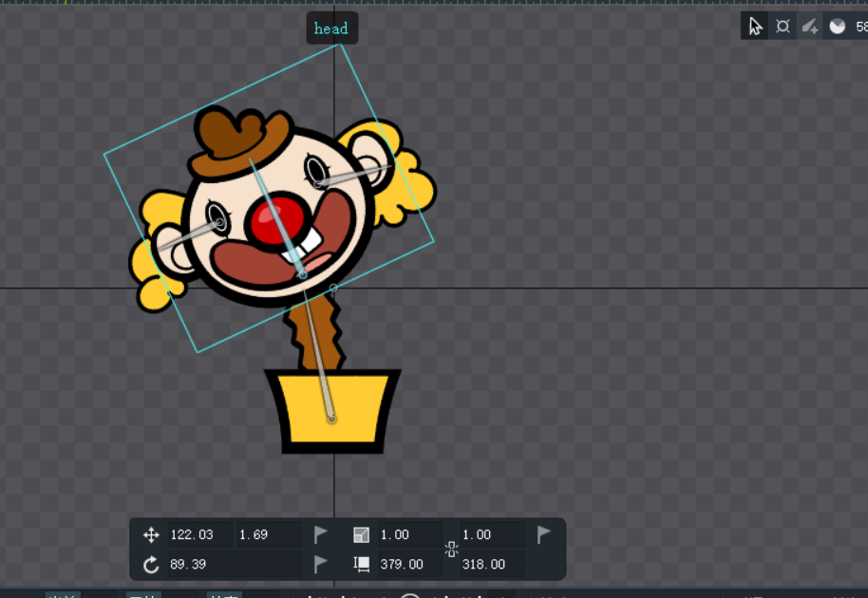Image resolution: width=868 pixels, height=598 pixels.
Task: Click the size icon beside 379.00
Action: (x=361, y=564)
